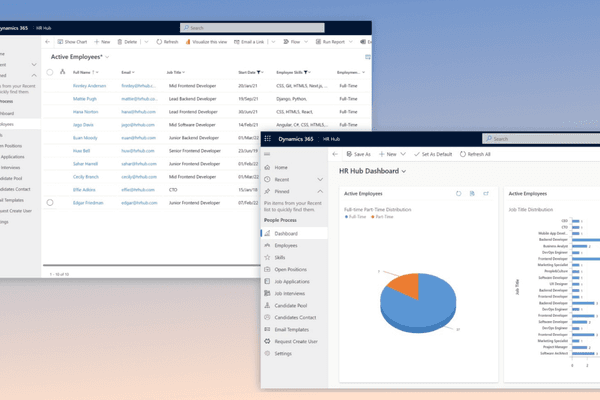This screenshot has width=600, height=400.
Task: Go back using Active Employees window's back arrow
Action: [x=47, y=42]
